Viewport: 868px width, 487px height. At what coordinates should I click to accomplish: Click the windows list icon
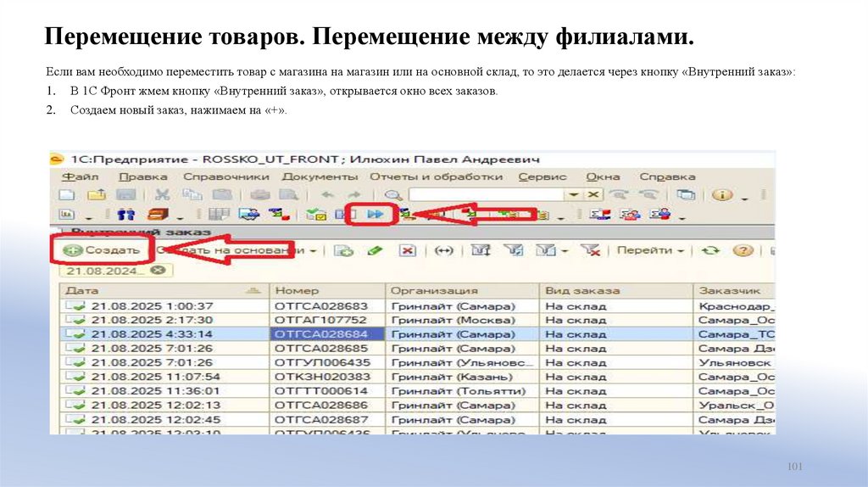[x=686, y=194]
